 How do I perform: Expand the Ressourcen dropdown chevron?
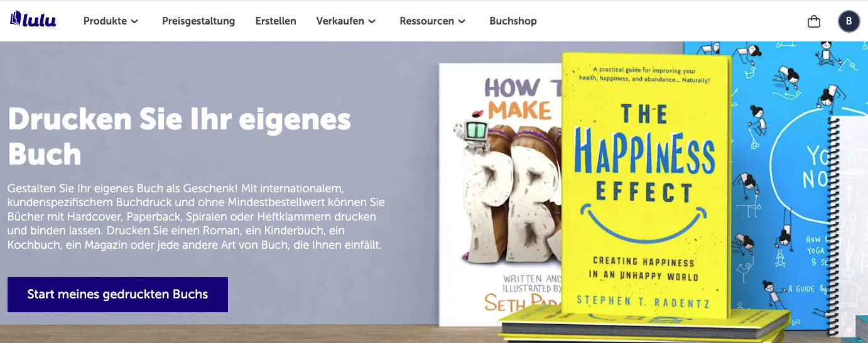tap(462, 21)
